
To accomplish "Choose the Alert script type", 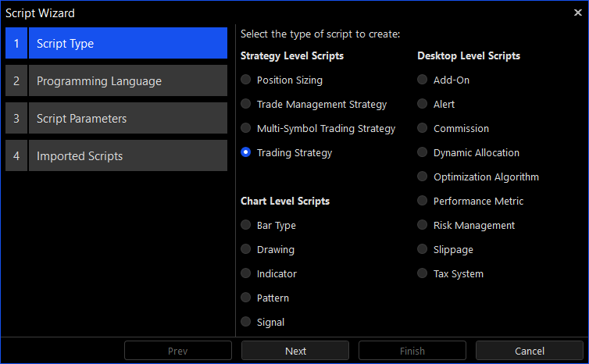I will coord(423,104).
